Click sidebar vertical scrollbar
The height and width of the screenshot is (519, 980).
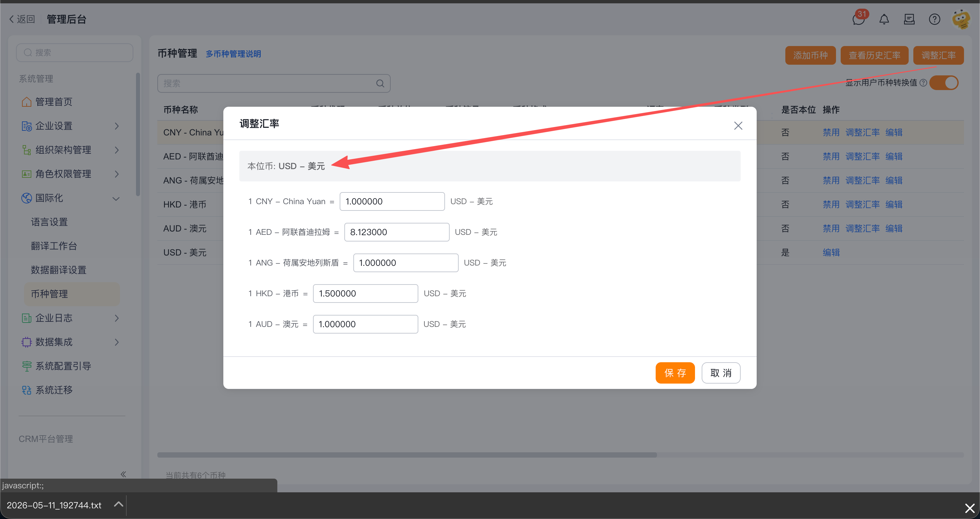coord(138,134)
